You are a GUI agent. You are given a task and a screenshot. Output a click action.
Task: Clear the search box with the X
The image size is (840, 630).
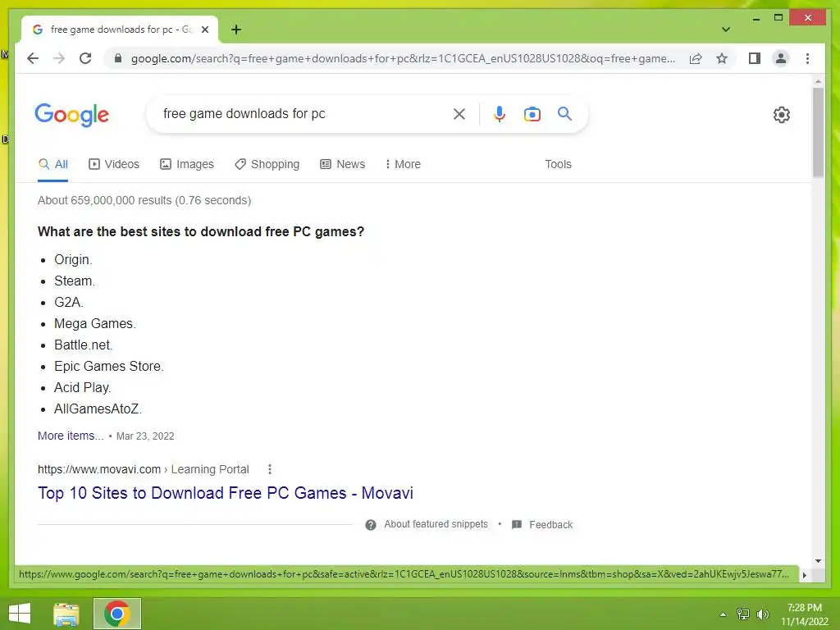[459, 114]
